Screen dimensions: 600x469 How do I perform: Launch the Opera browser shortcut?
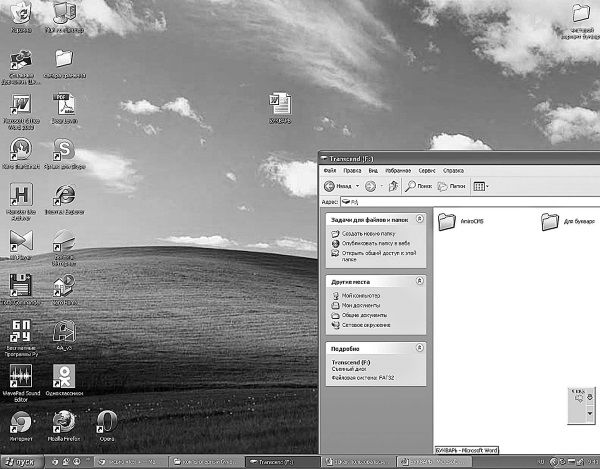click(x=107, y=421)
